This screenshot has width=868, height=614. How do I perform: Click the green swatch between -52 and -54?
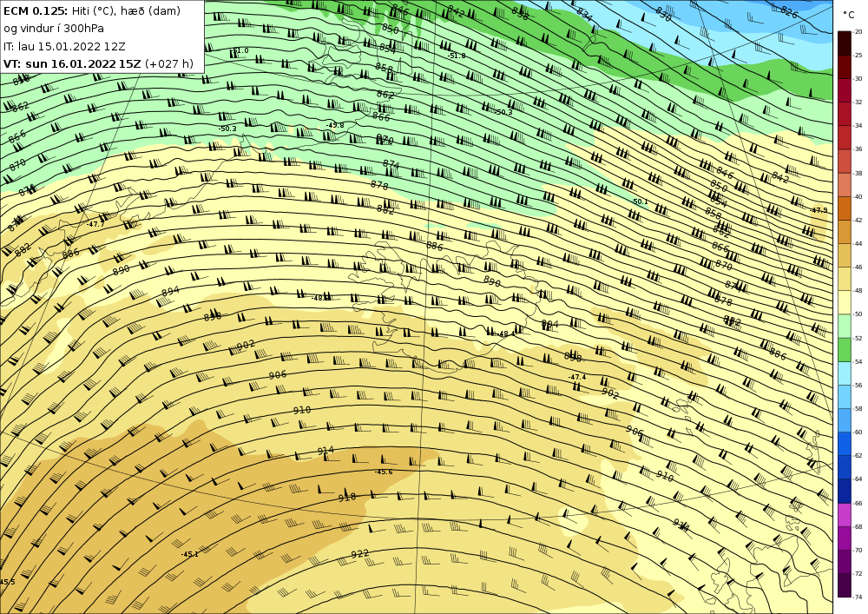(845, 350)
